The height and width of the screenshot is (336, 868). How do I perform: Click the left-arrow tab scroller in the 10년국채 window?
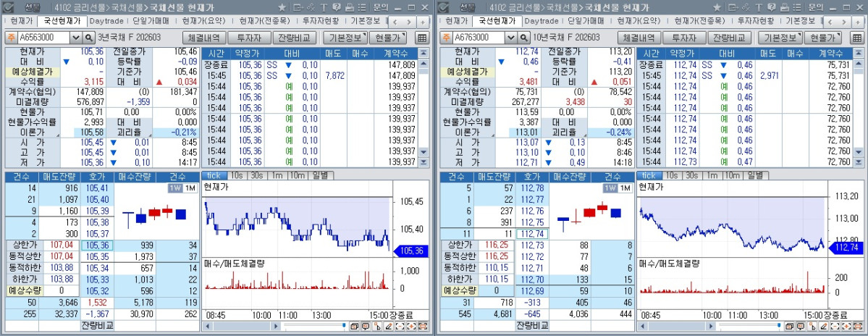[x=829, y=22]
